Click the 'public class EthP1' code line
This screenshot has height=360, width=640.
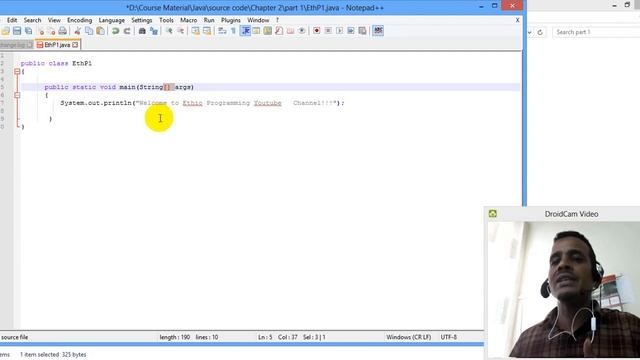pos(56,64)
